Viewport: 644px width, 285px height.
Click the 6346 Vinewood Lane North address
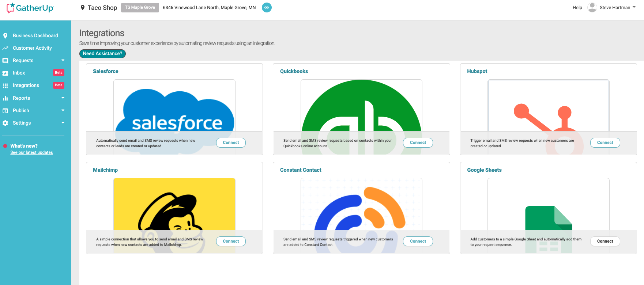(x=209, y=8)
